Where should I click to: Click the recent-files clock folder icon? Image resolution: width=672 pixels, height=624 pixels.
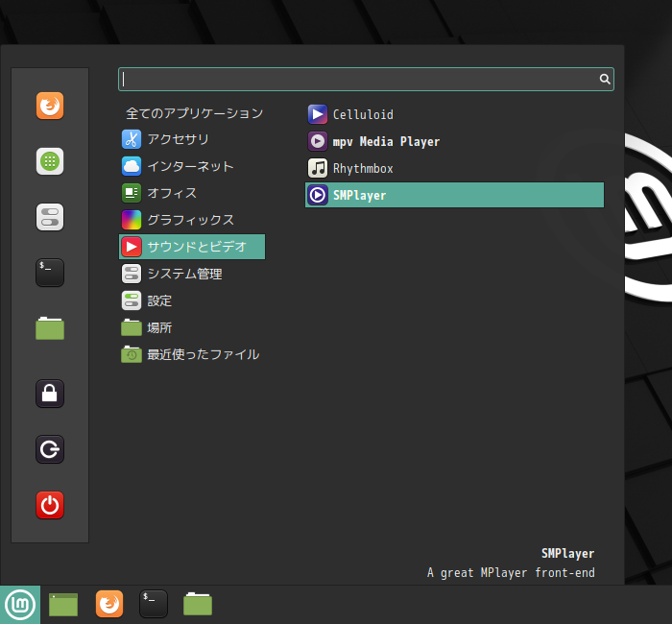tap(132, 354)
